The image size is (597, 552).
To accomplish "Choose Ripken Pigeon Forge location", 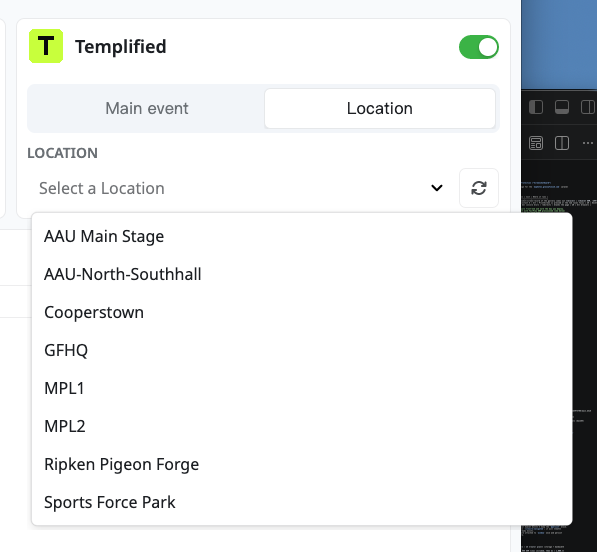I will pos(302,464).
